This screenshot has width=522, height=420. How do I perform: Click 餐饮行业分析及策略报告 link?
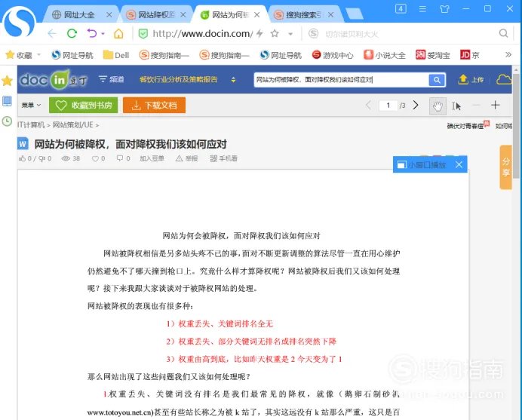(178, 79)
